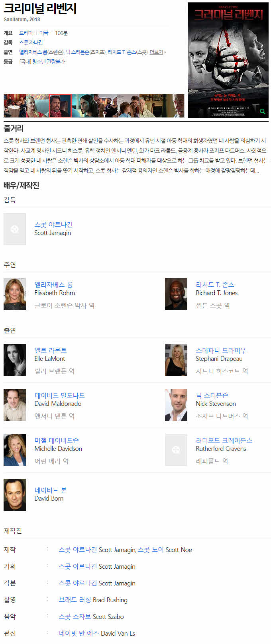Click the placeholder film icon beside 스콧 야르나긴
This screenshot has height=644, width=271.
tap(15, 229)
